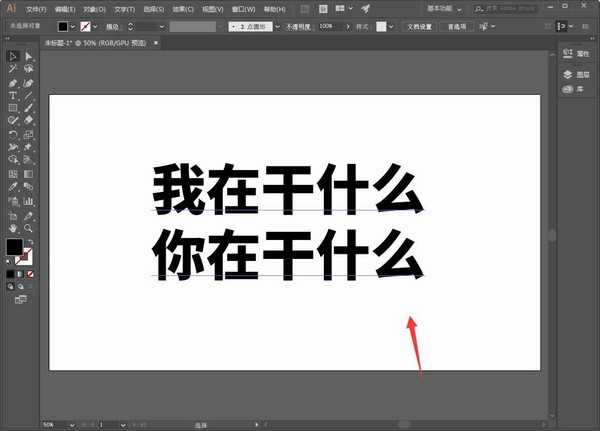This screenshot has height=431, width=600.
Task: Click the 文档设置 button
Action: tap(419, 26)
